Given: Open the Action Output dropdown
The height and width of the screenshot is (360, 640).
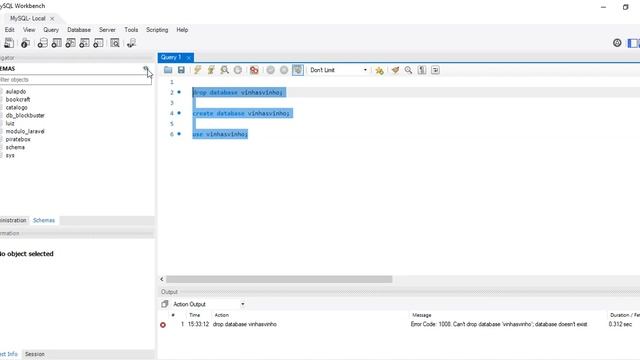Looking at the screenshot, I should (x=209, y=304).
